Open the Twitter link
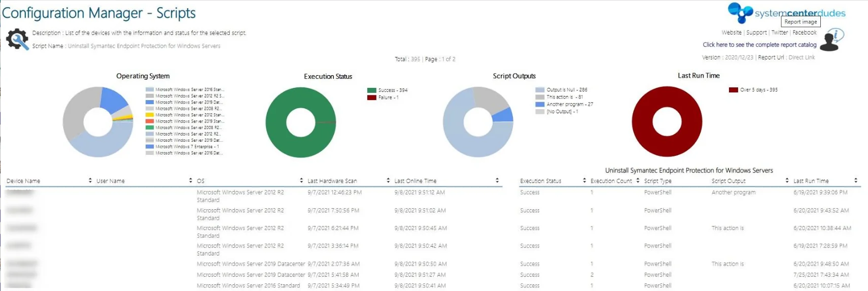 (780, 33)
